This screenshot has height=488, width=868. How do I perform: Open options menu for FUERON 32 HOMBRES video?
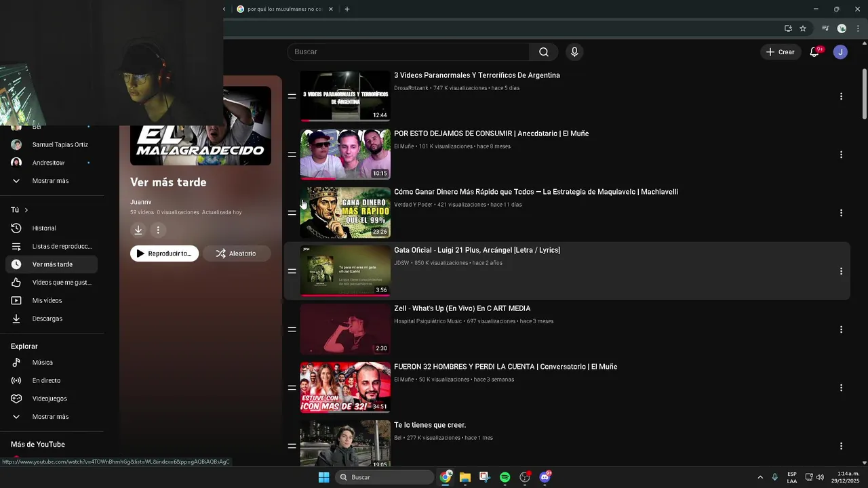point(841,388)
